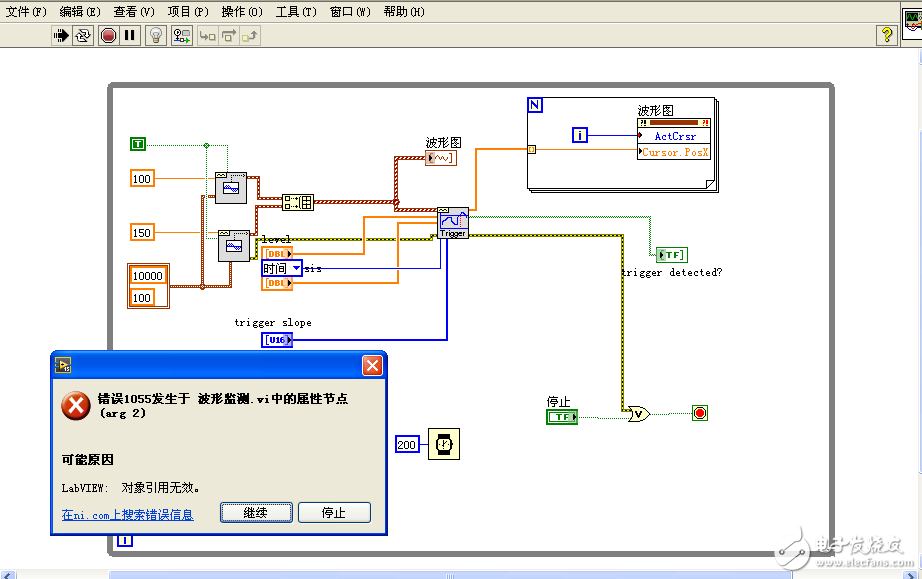
Task: Click the 停止 button in error dialog
Action: [x=334, y=513]
